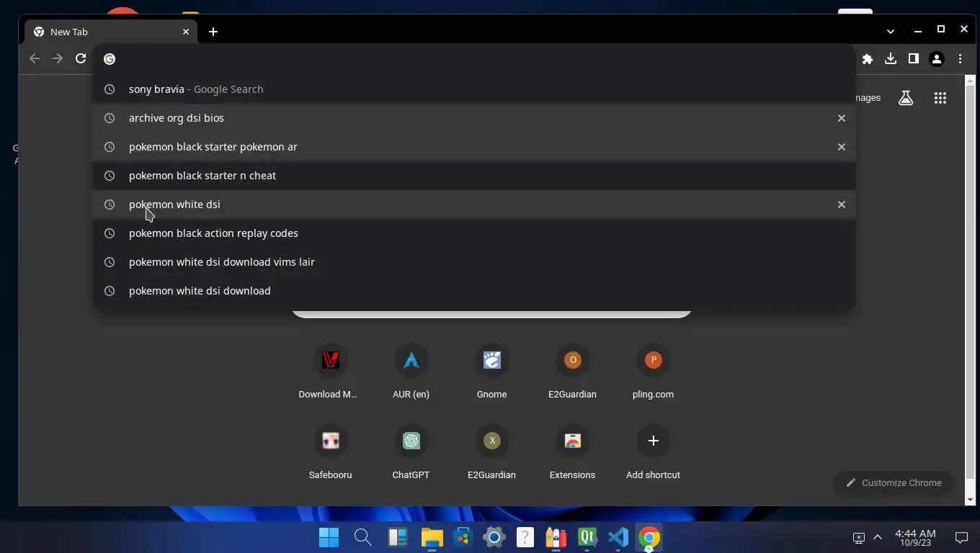
Task: Open the Chrome downloads icon
Action: 891,59
